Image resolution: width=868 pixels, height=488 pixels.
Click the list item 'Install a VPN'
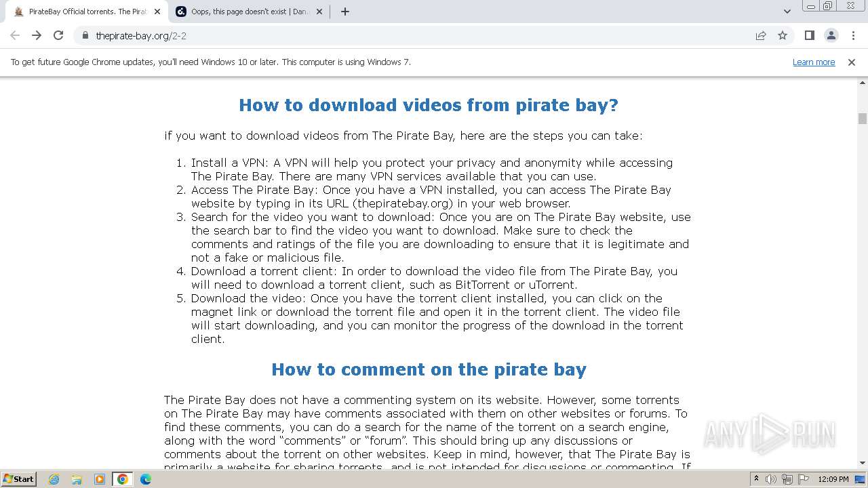pyautogui.click(x=432, y=169)
